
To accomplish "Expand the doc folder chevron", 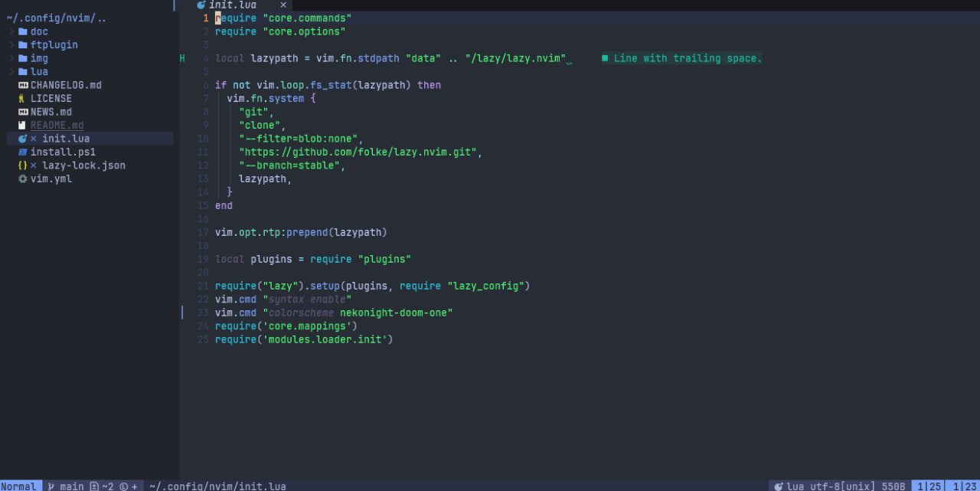I will [12, 31].
